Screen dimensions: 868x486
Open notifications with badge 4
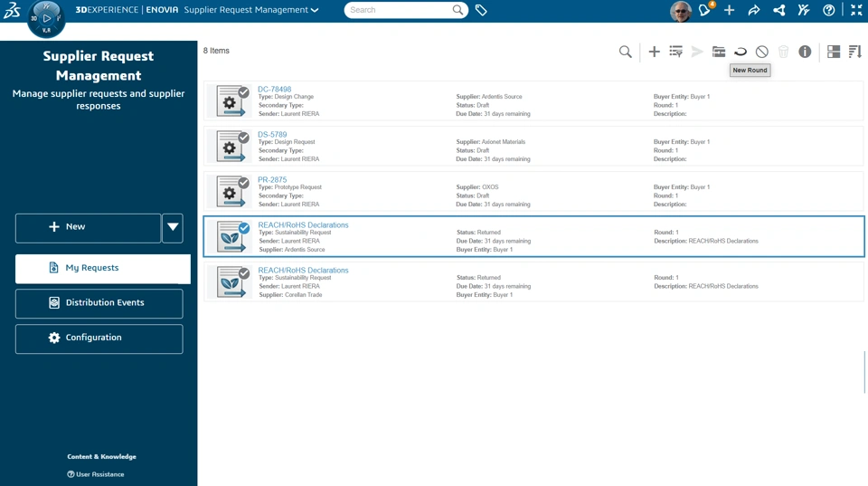pyautogui.click(x=705, y=9)
